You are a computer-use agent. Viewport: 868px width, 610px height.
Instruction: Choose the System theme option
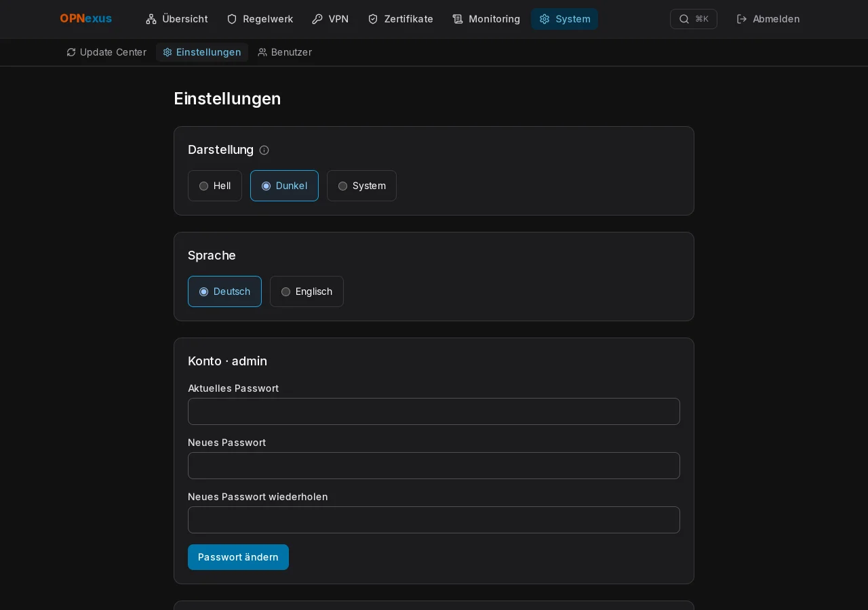(x=361, y=186)
